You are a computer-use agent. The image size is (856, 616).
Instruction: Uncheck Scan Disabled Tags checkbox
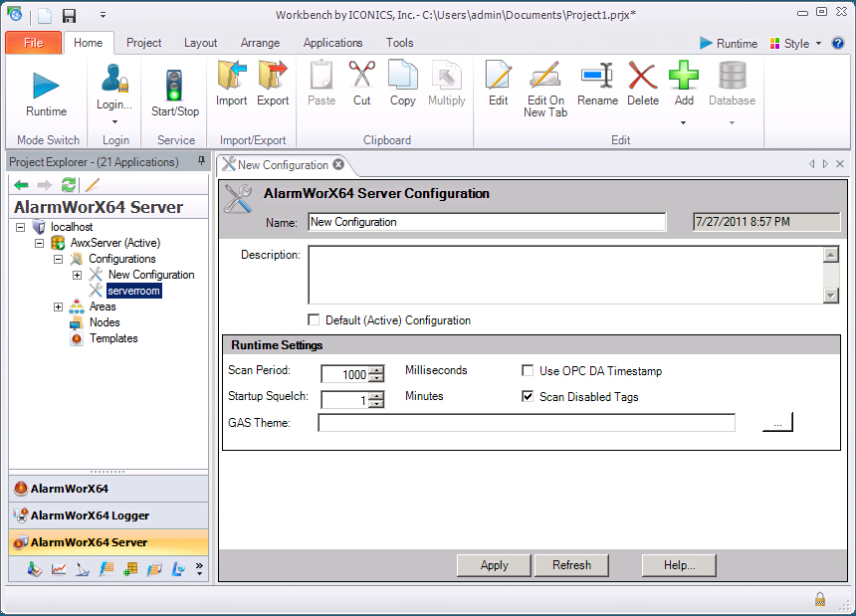pos(529,396)
